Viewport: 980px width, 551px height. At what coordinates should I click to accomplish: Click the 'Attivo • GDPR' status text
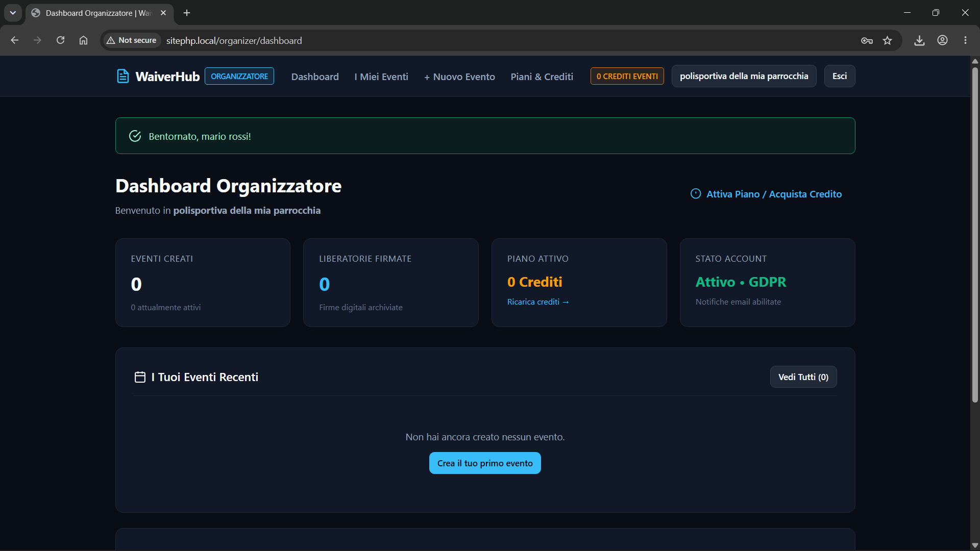coord(741,282)
